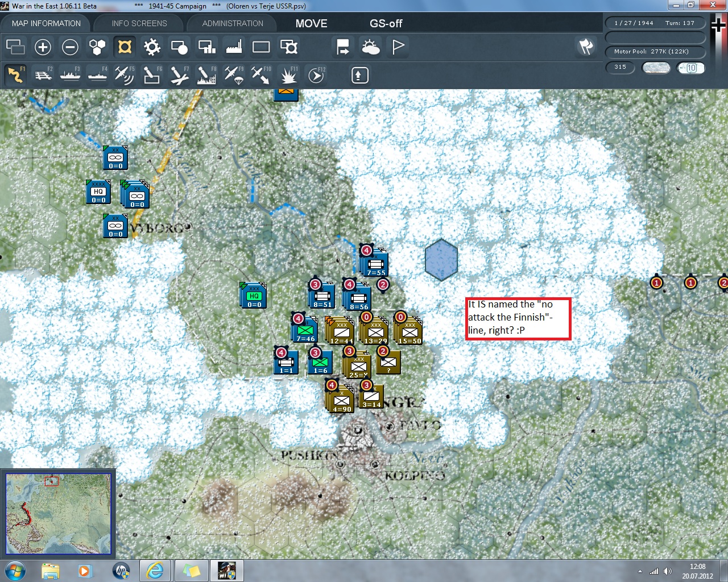The width and height of the screenshot is (728, 582).
Task: Select the XXX HQ unit 0=0
Action: (254, 296)
